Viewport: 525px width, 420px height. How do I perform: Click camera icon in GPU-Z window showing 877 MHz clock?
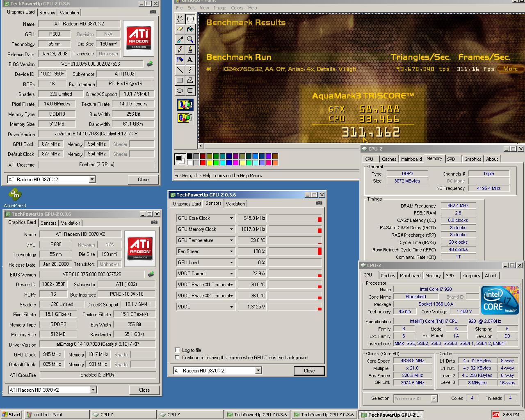coord(153,12)
